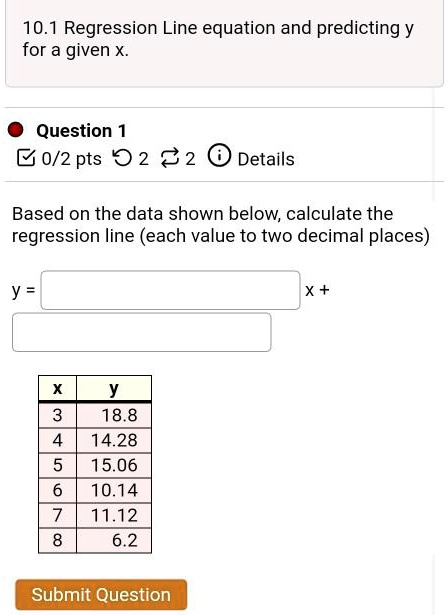
Task: Click the Question 1 heading
Action: click(81, 131)
